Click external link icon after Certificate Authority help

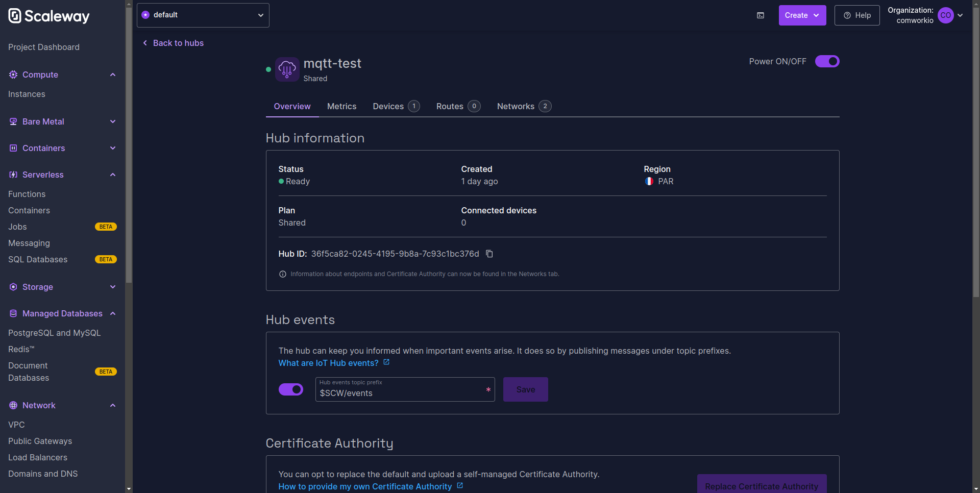click(x=460, y=486)
